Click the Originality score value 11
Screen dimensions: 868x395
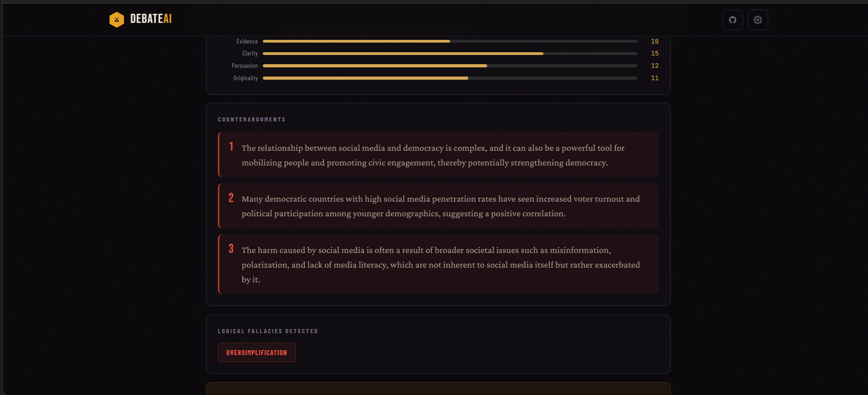pyautogui.click(x=655, y=78)
